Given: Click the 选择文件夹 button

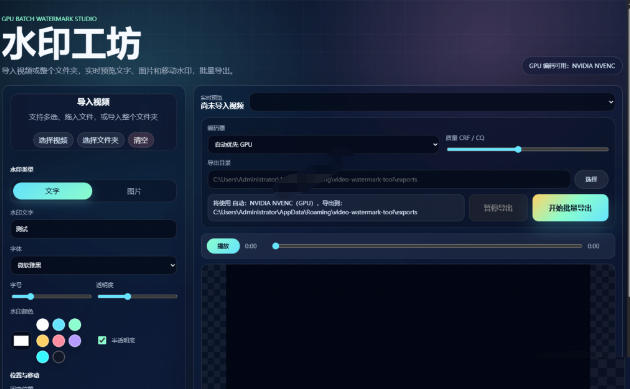Looking at the screenshot, I should click(100, 140).
